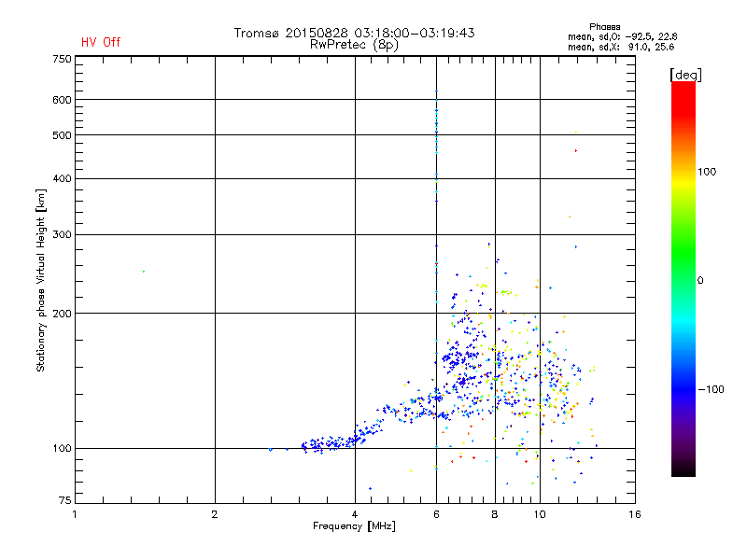The image size is (747, 560).
Task: Click the y-axis tick label '400'
Action: click(62, 178)
